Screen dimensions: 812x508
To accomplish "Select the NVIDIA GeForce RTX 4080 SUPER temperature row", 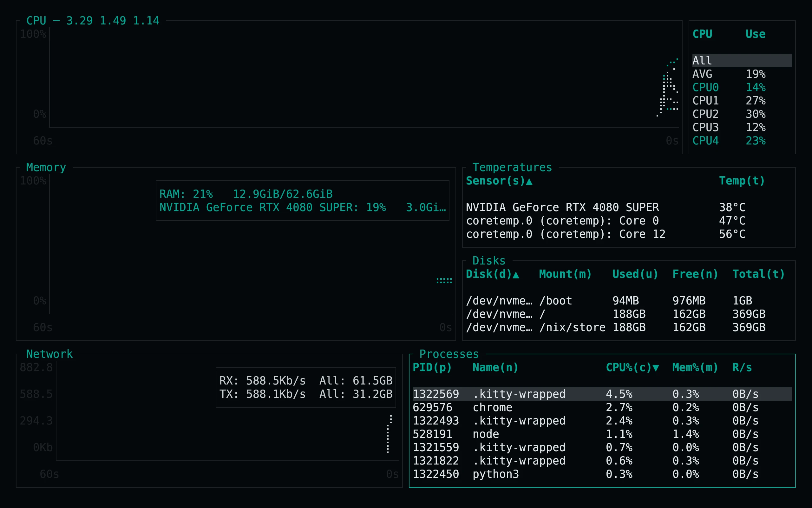I will (629, 207).
